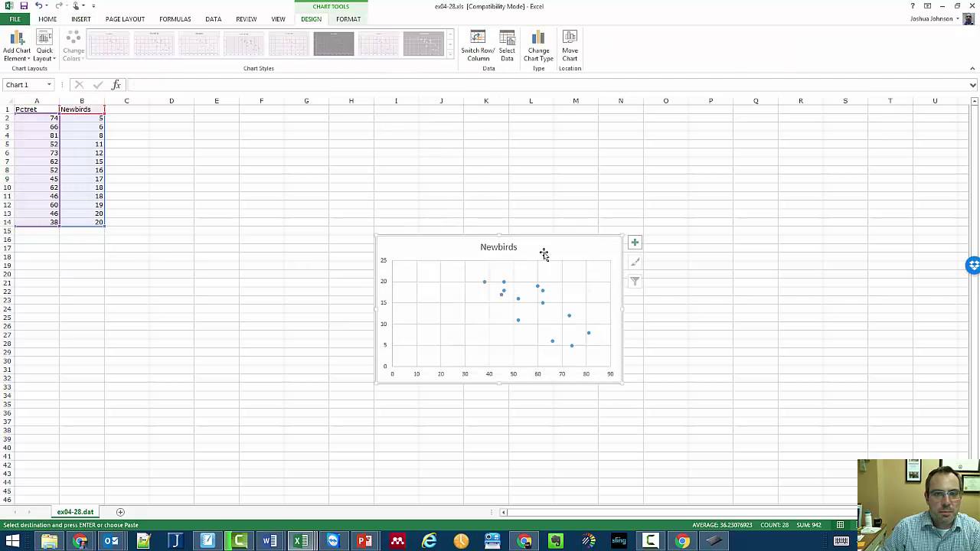The width and height of the screenshot is (980, 551).
Task: Switch to the INSERT ribbon tab
Action: pos(80,19)
